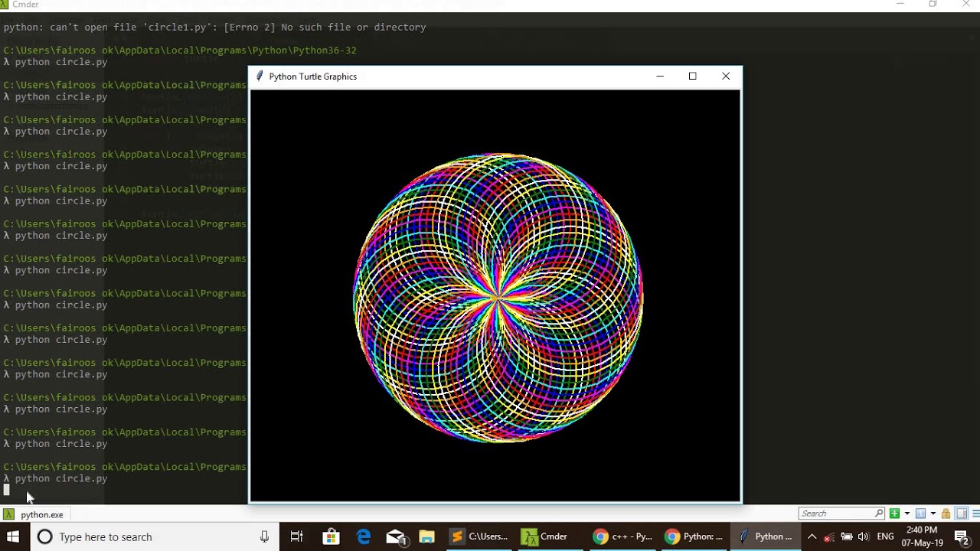Open the dropdown beside the green plus icon
The width and height of the screenshot is (980, 551).
tap(907, 514)
